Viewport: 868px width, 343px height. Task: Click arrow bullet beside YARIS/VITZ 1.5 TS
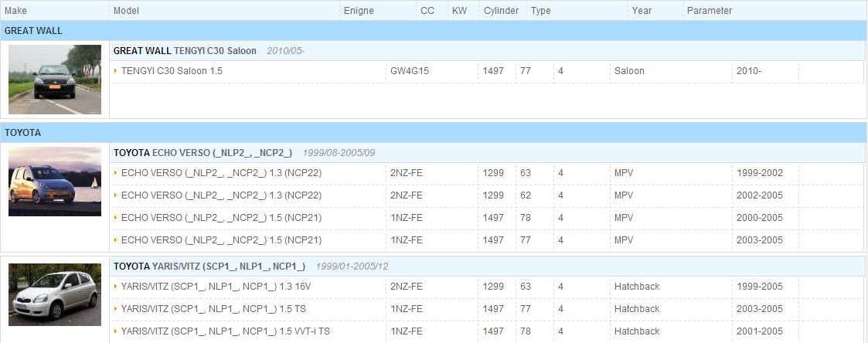click(116, 309)
